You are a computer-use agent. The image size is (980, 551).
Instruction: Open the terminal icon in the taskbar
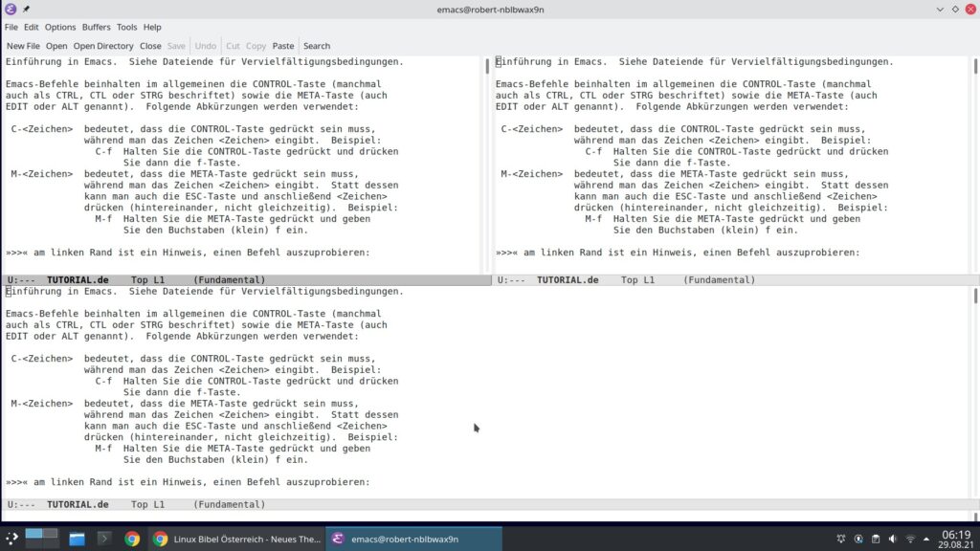coord(104,539)
